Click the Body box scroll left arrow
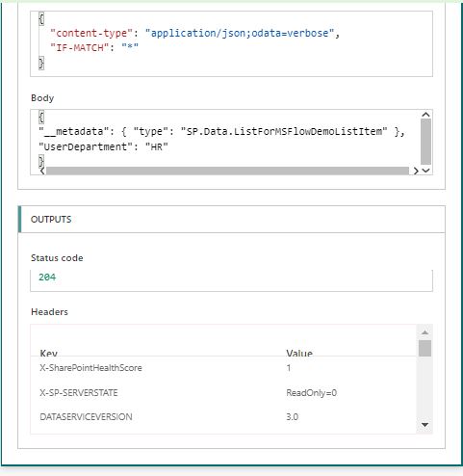The width and height of the screenshot is (463, 476). tap(42, 171)
